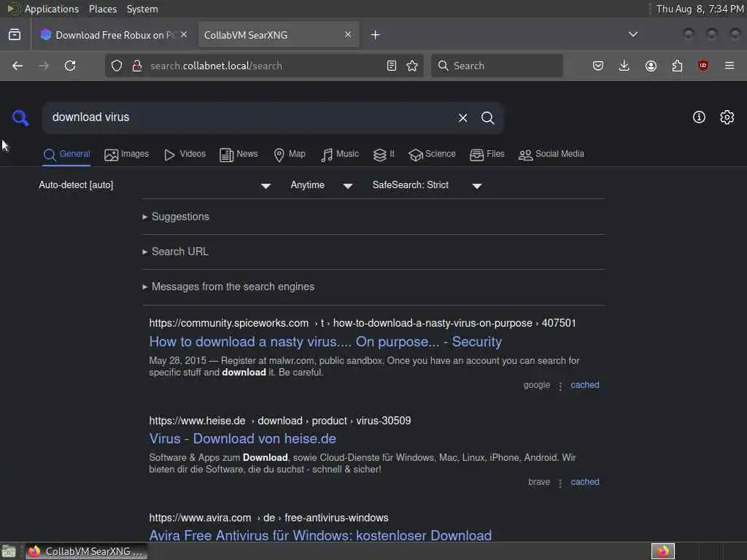Switch to Files category
The image size is (747, 560).
coord(487,155)
